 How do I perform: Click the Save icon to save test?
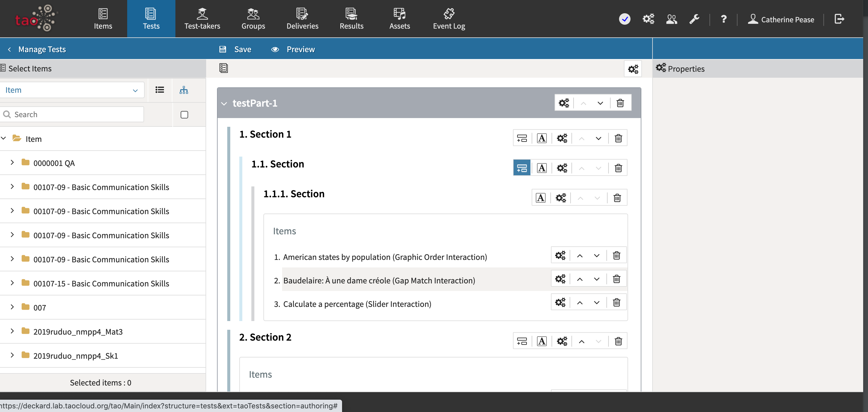tap(222, 49)
